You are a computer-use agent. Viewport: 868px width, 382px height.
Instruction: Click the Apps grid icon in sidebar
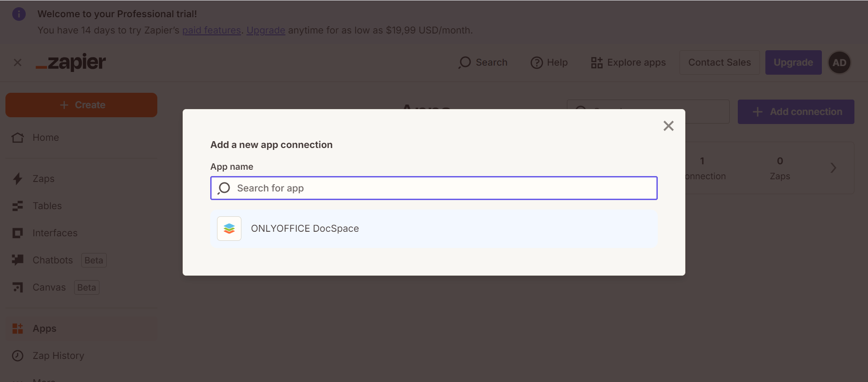click(x=18, y=329)
